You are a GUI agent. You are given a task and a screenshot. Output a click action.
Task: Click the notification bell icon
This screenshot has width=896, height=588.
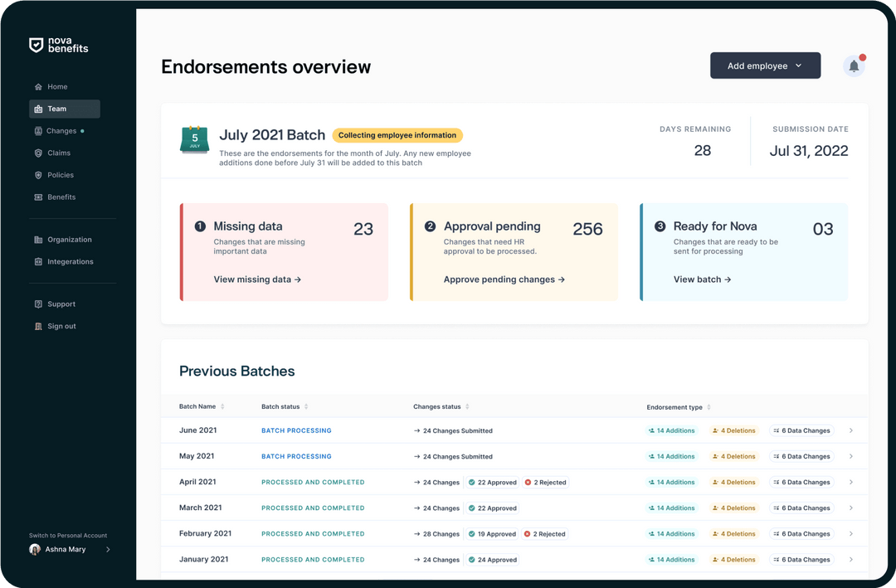click(854, 66)
